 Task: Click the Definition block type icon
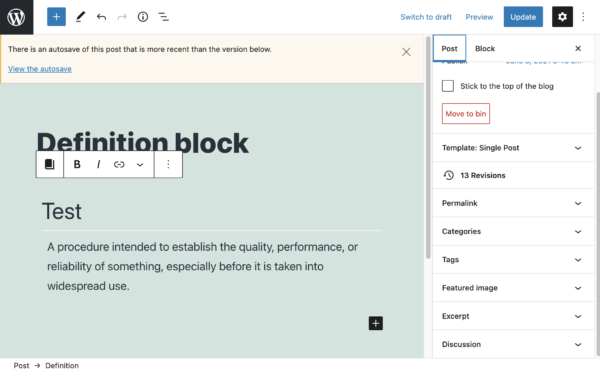tap(50, 165)
